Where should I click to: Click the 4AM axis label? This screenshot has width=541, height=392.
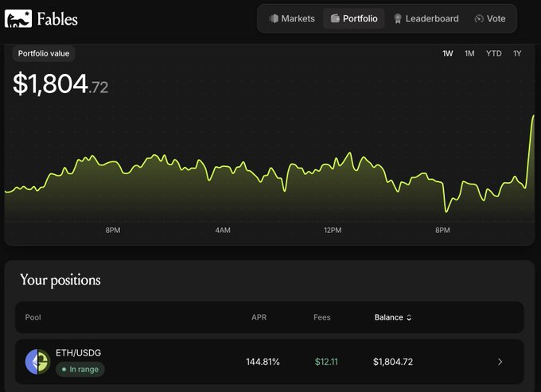pyautogui.click(x=223, y=230)
